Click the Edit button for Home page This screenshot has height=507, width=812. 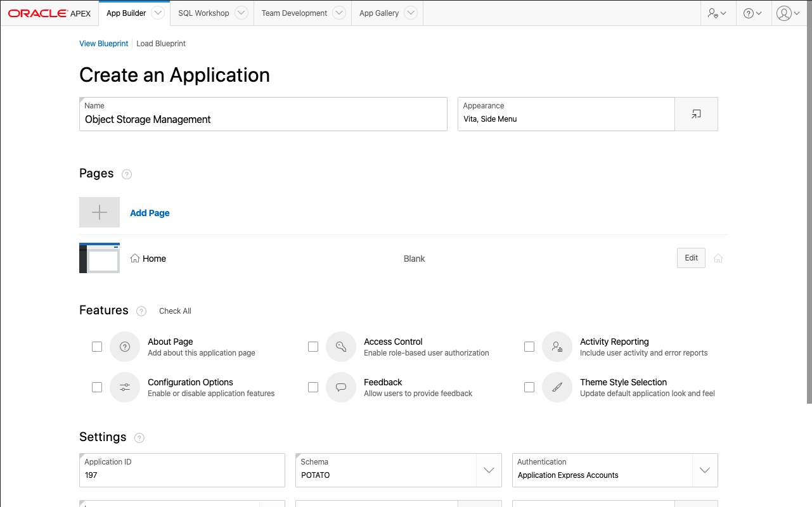tap(691, 258)
